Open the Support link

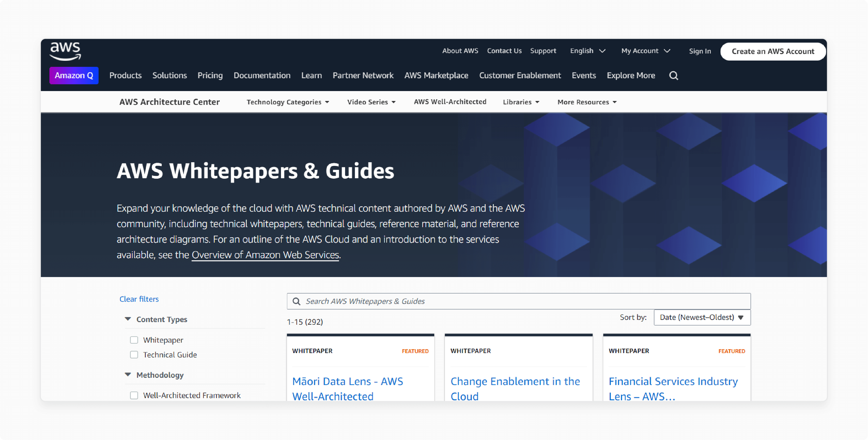coord(543,51)
